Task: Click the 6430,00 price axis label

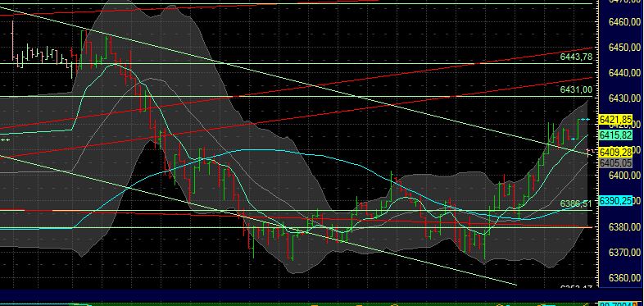Action: (624, 98)
